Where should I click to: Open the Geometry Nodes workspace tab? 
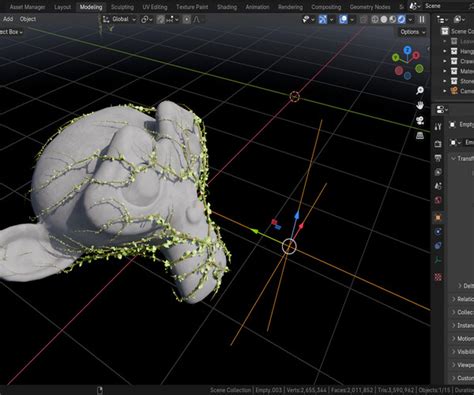[x=370, y=7]
